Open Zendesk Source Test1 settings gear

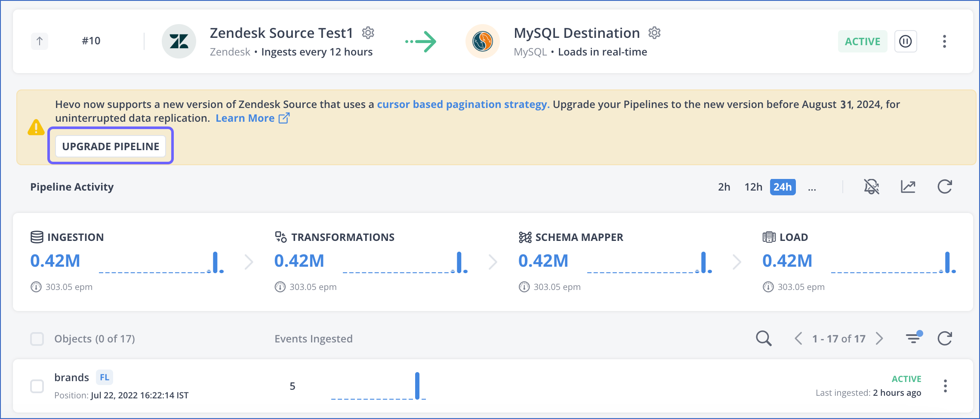coord(368,33)
